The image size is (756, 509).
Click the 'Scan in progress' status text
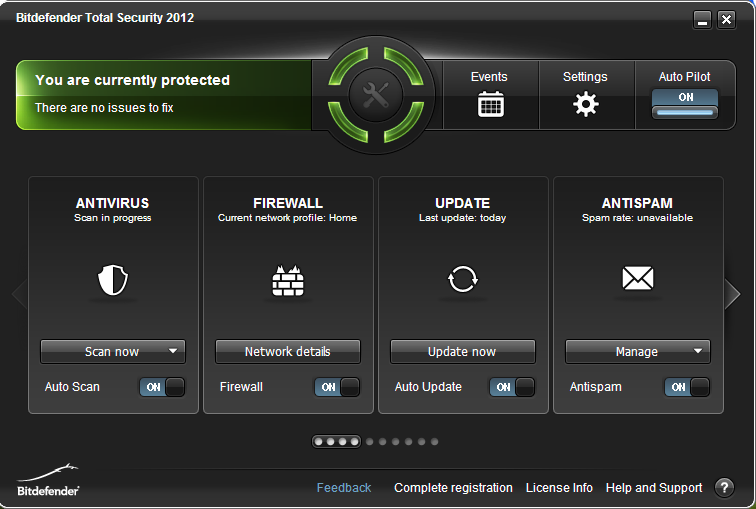[112, 218]
